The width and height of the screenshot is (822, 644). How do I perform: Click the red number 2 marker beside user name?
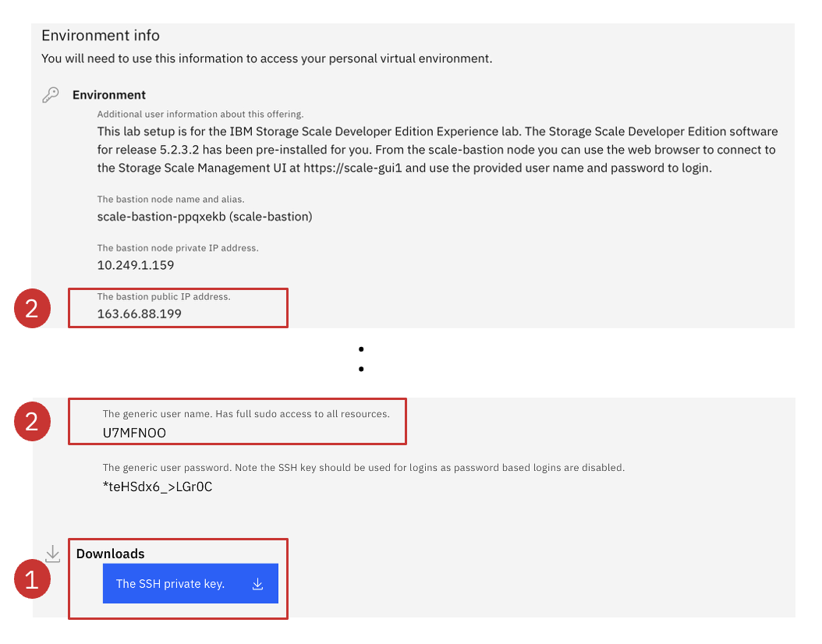coord(32,422)
